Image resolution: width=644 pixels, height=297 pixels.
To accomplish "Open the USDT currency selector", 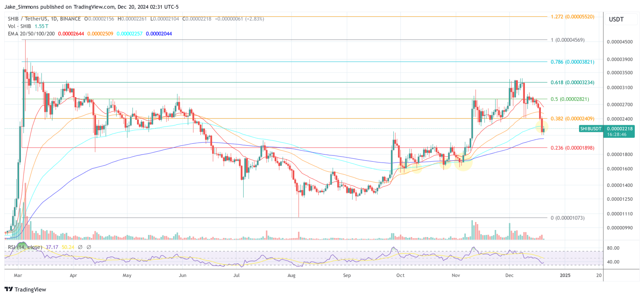I will [621, 19].
